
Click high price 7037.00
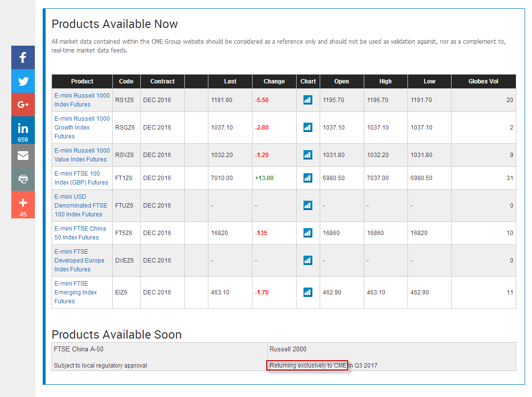pos(378,178)
